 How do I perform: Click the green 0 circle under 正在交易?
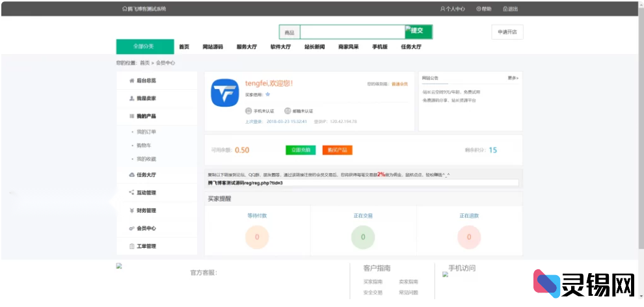pos(363,237)
